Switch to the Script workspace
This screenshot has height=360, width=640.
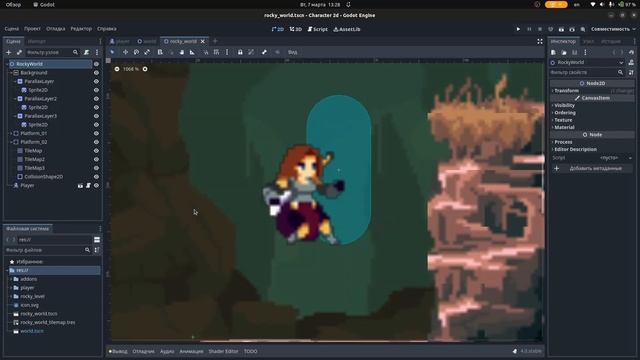[x=318, y=29]
